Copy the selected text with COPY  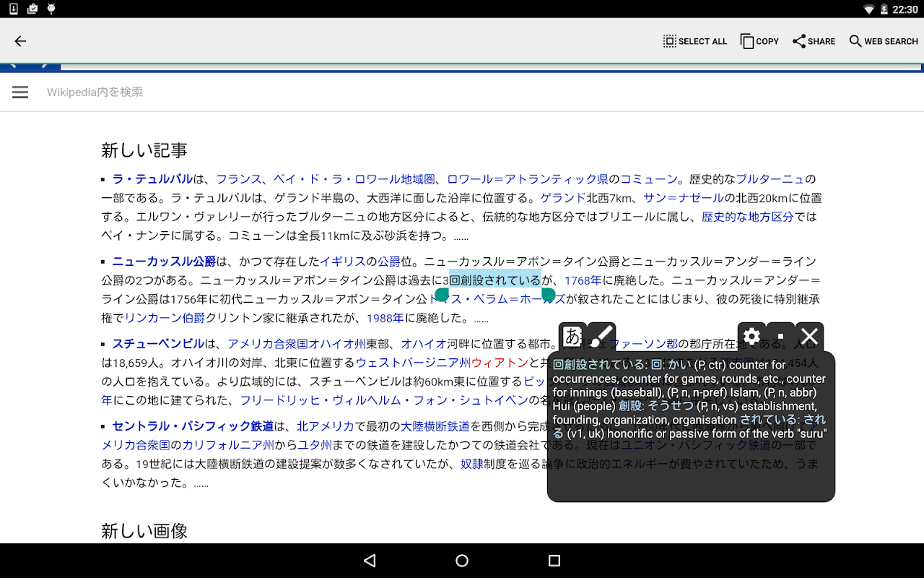coord(759,41)
